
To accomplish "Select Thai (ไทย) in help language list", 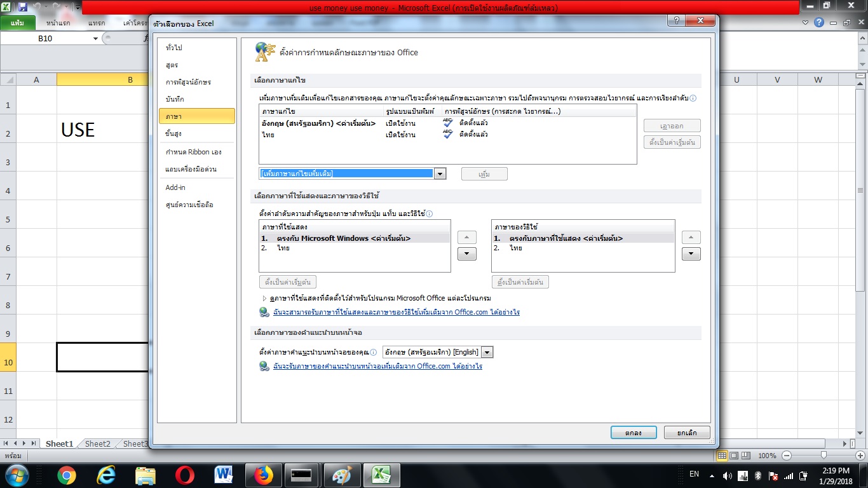I will point(583,248).
